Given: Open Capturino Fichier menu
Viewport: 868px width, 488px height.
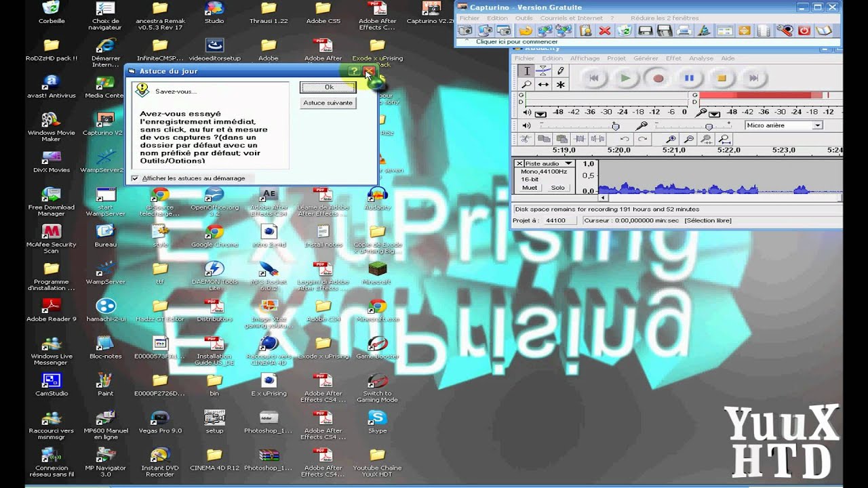Looking at the screenshot, I should 469,18.
